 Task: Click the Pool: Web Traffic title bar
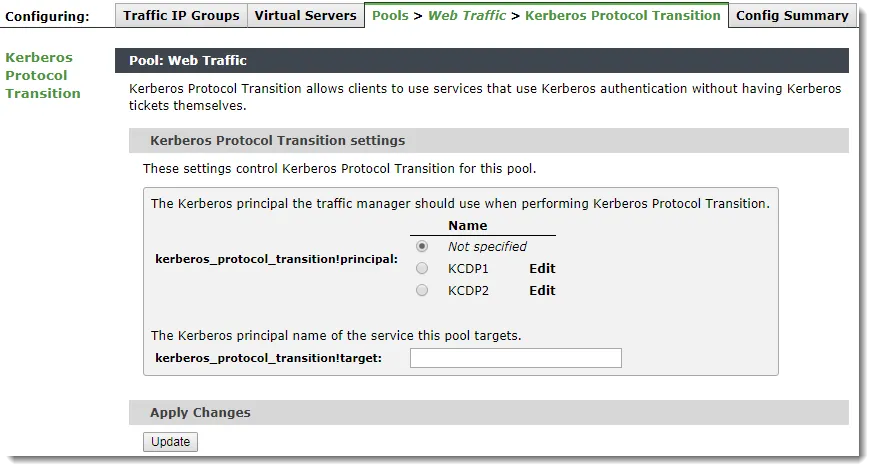482,60
